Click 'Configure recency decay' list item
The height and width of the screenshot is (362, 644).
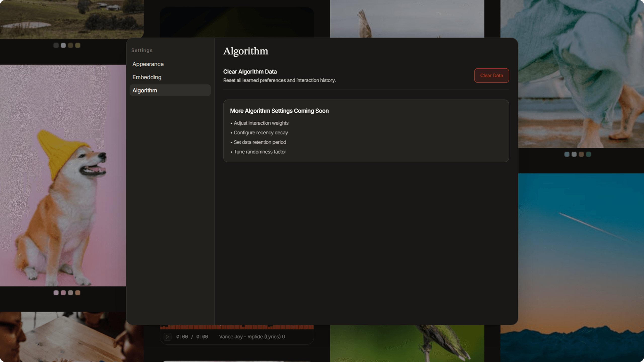pos(261,132)
